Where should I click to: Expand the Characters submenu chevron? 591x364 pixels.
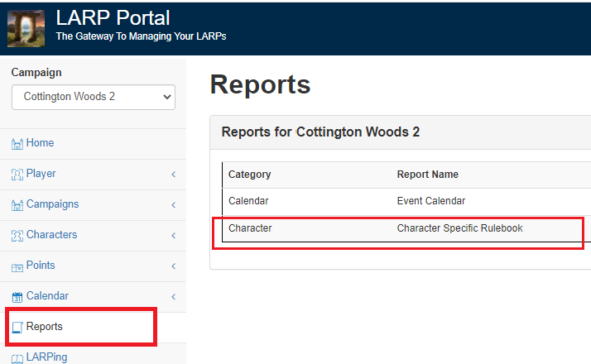pos(173,236)
